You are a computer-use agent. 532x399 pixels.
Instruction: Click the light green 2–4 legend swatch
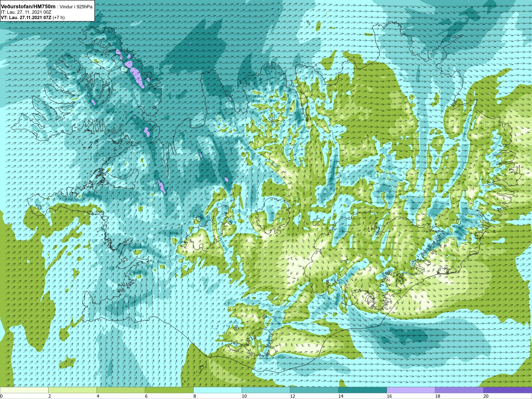(72, 390)
